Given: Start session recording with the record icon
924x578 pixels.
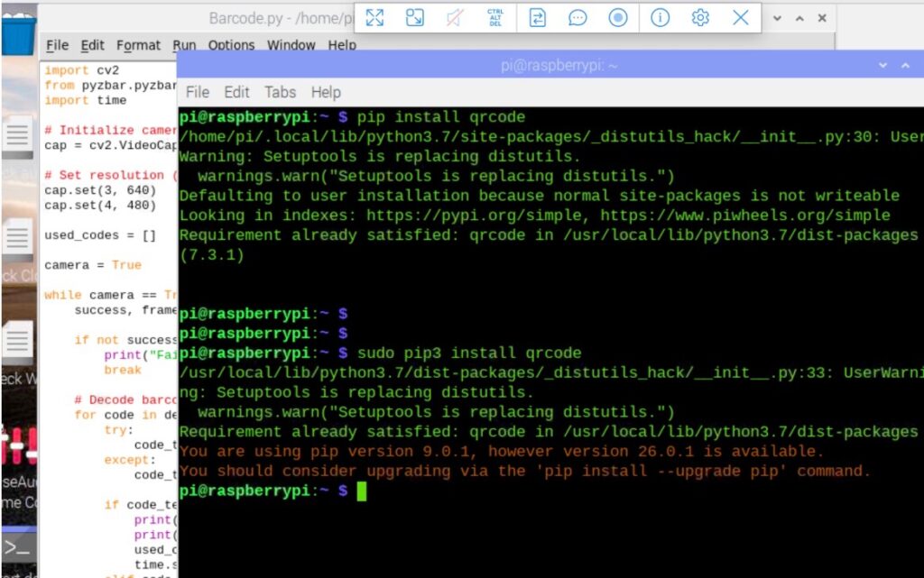Looking at the screenshot, I should coord(619,16).
